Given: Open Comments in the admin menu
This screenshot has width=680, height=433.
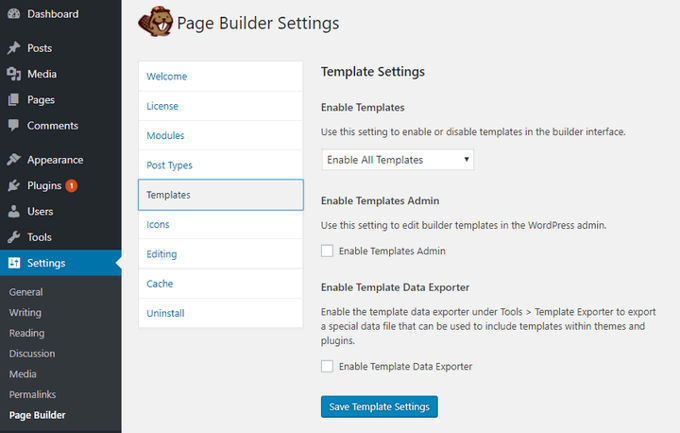Looking at the screenshot, I should (52, 125).
